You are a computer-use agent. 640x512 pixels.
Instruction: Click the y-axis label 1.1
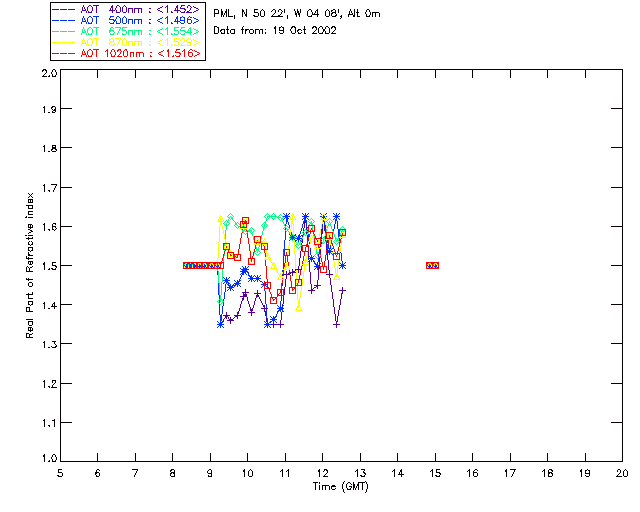(x=49, y=423)
